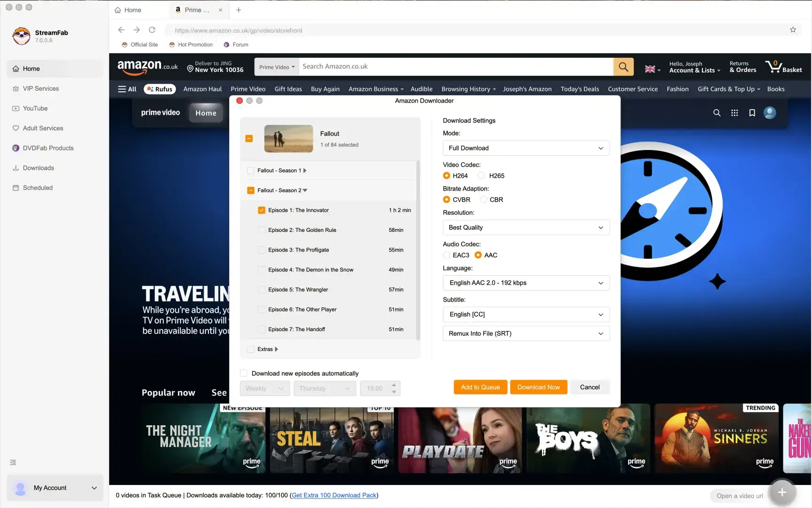Open the Language English AAC dropdown

pyautogui.click(x=526, y=283)
